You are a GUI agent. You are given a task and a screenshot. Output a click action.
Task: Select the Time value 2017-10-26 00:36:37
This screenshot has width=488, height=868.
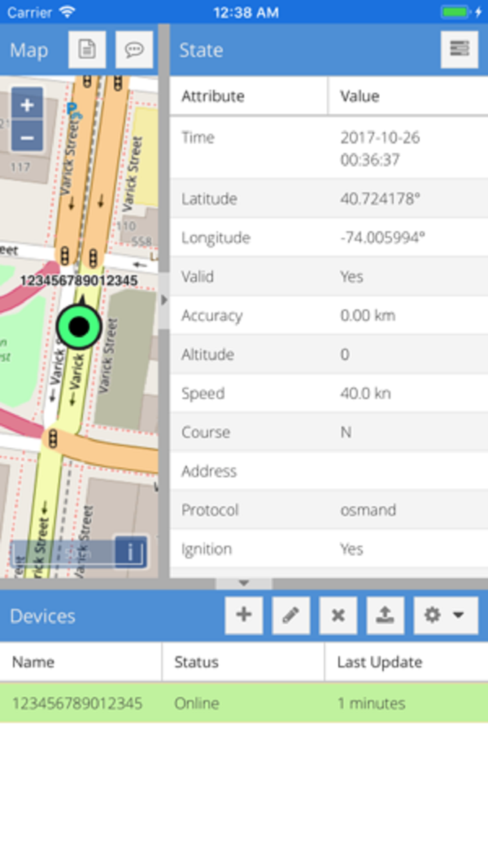point(380,148)
